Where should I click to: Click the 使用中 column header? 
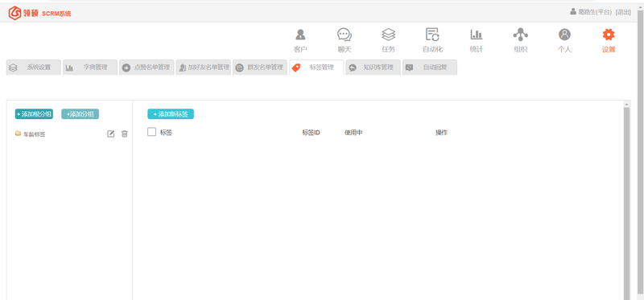pos(353,133)
